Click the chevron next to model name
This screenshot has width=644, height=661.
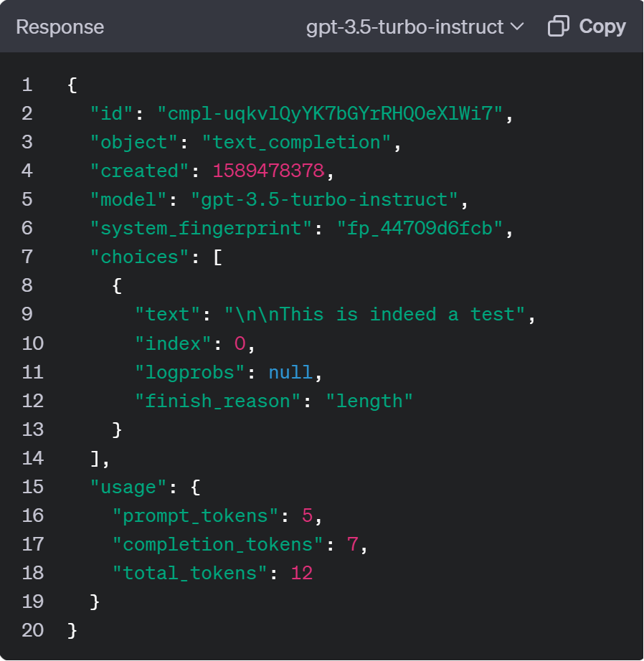[517, 27]
